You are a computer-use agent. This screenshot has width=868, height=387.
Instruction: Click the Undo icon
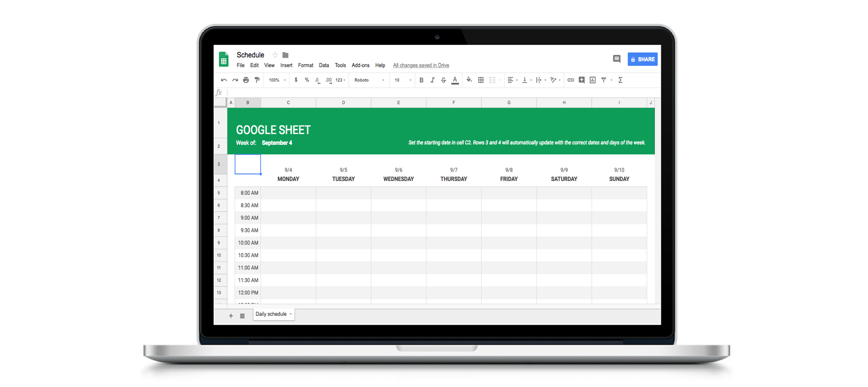pyautogui.click(x=224, y=80)
